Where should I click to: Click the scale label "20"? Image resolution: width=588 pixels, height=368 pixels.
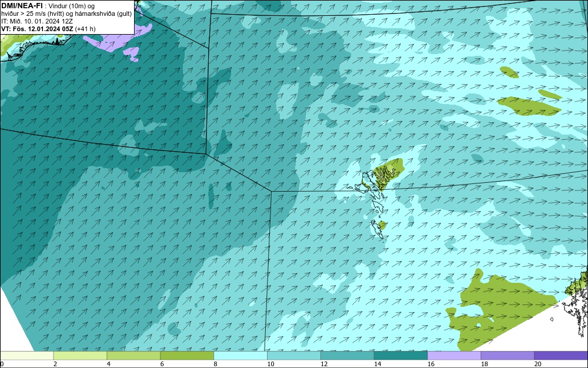tap(538, 364)
